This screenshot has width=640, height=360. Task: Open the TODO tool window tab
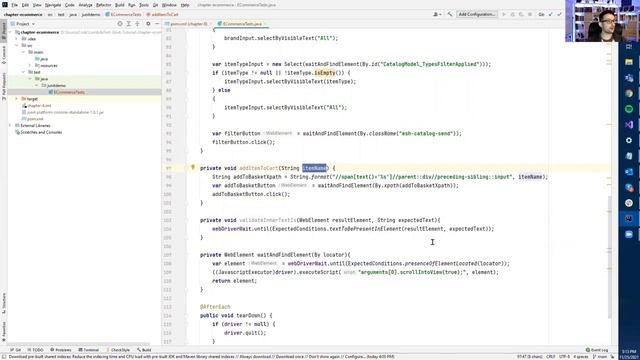coord(35,350)
